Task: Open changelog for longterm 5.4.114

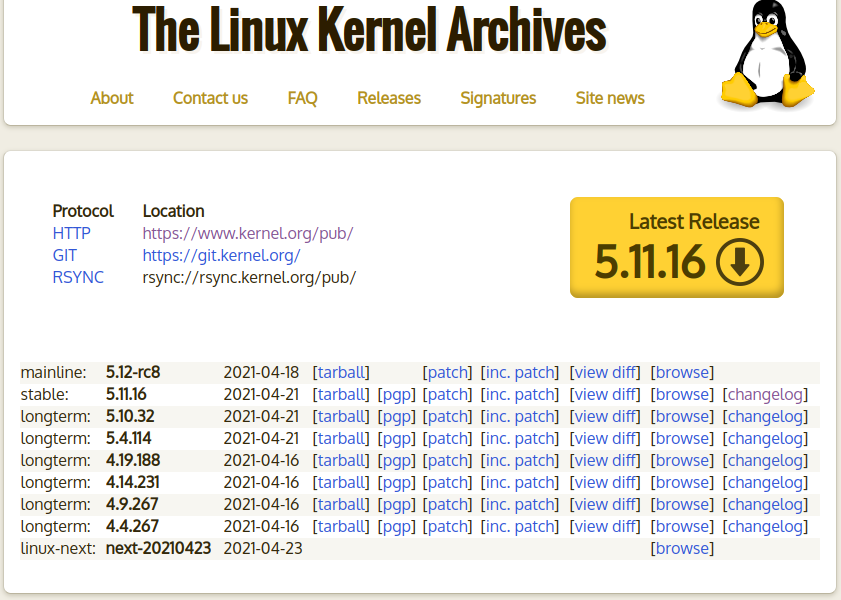Action: point(765,438)
